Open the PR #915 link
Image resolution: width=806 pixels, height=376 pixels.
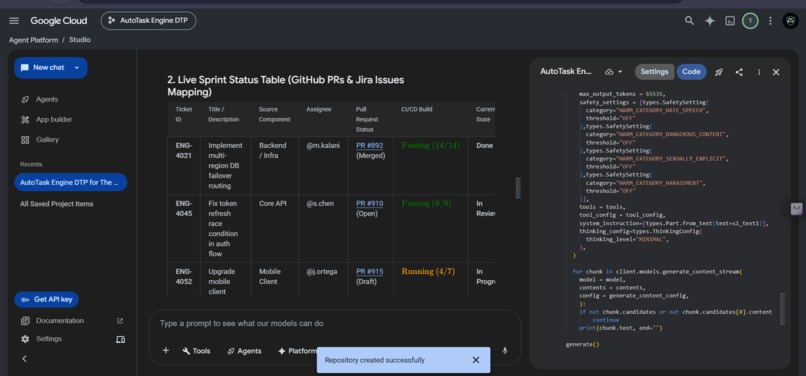point(370,271)
